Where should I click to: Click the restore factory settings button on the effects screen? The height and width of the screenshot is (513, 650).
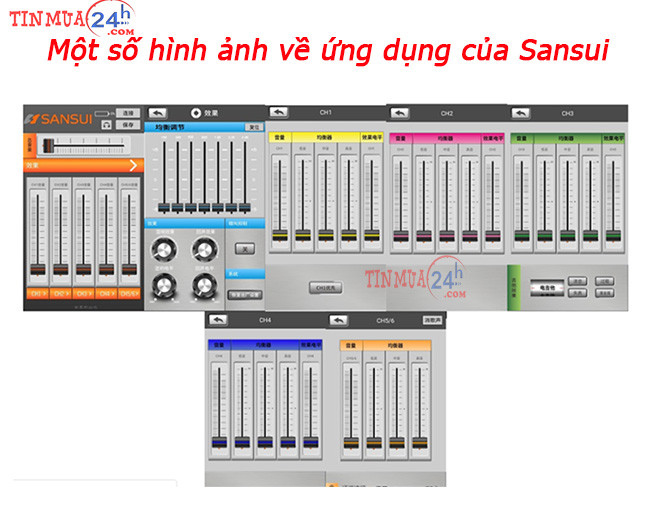[x=245, y=295]
